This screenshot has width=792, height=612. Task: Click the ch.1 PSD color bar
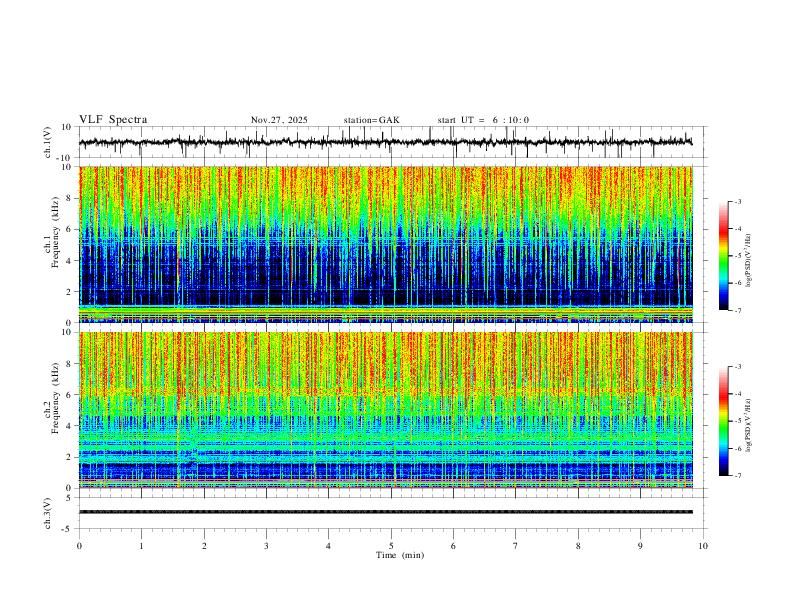click(x=723, y=256)
